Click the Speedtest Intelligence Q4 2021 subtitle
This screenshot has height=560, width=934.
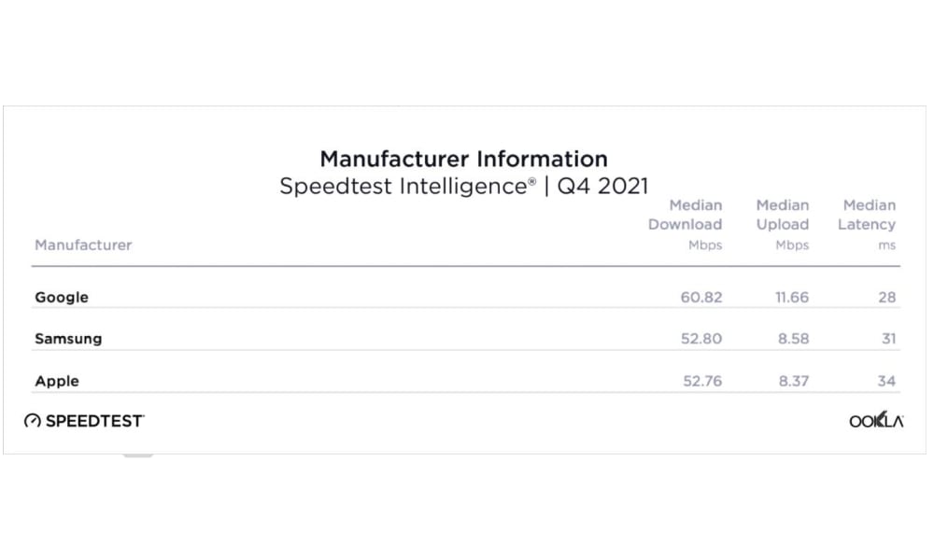(x=464, y=187)
